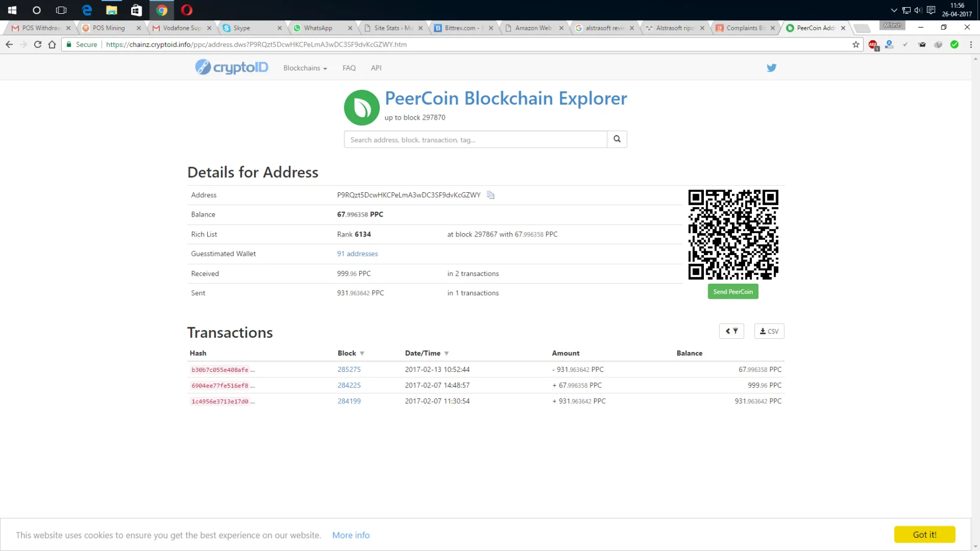The height and width of the screenshot is (551, 980).
Task: Open Chrome three-dot menu
Action: pos(971,45)
